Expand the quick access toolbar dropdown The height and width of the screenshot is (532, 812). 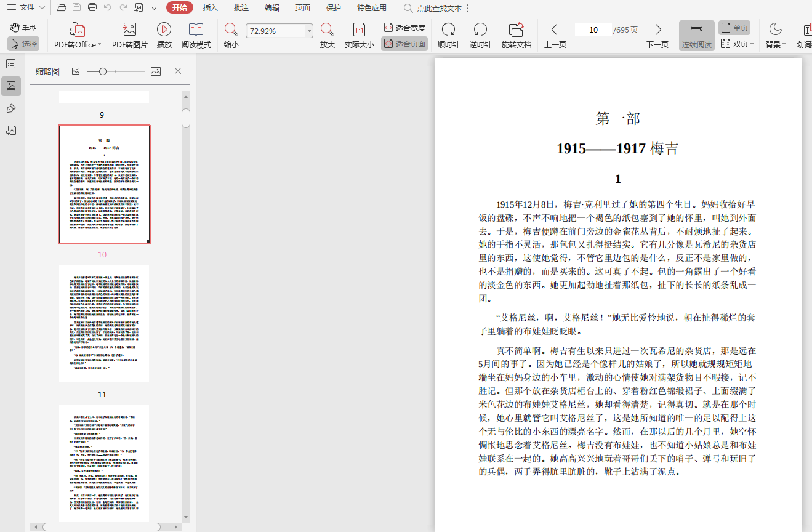click(154, 7)
